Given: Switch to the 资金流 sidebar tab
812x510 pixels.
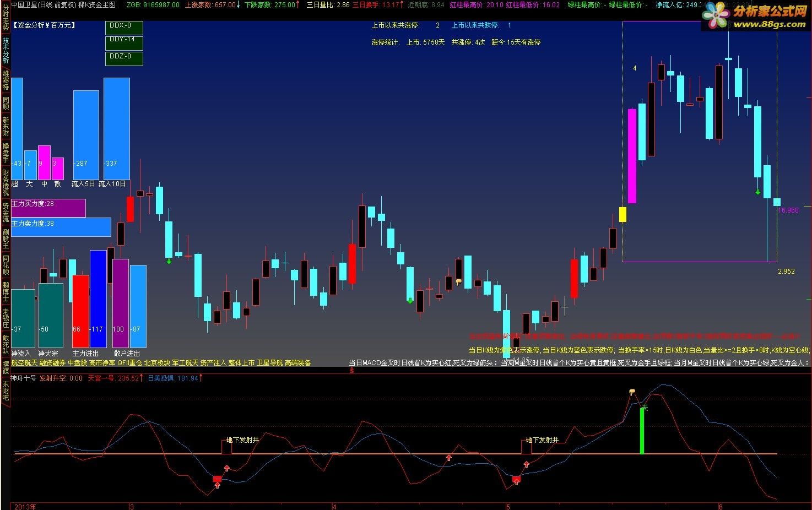Looking at the screenshot, I should click(6, 213).
